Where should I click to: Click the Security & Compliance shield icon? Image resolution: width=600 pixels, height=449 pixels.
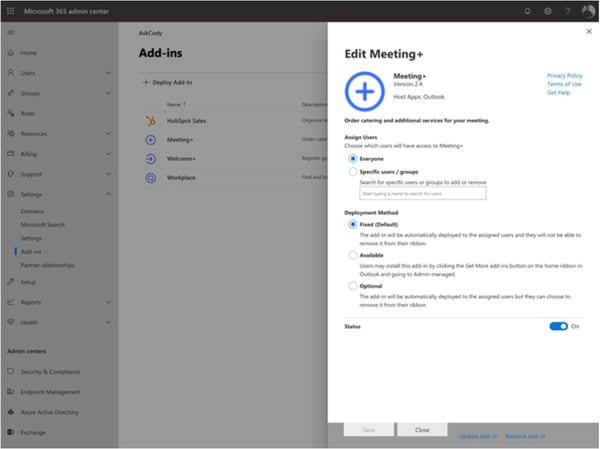[11, 371]
